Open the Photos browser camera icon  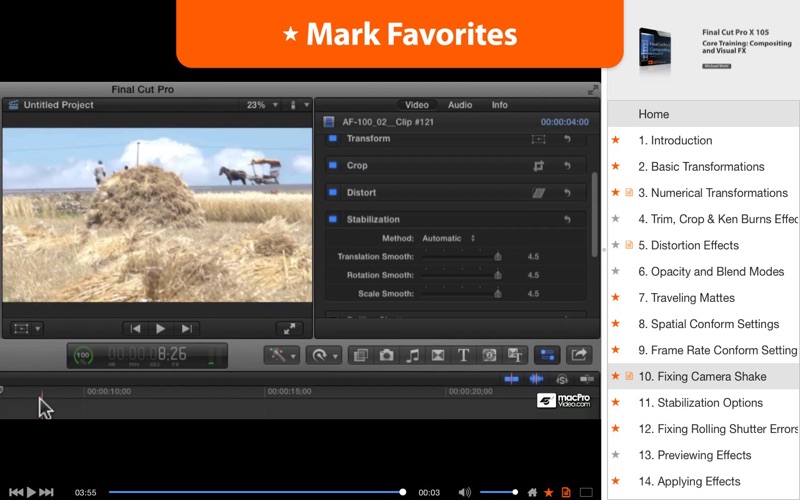pos(386,355)
